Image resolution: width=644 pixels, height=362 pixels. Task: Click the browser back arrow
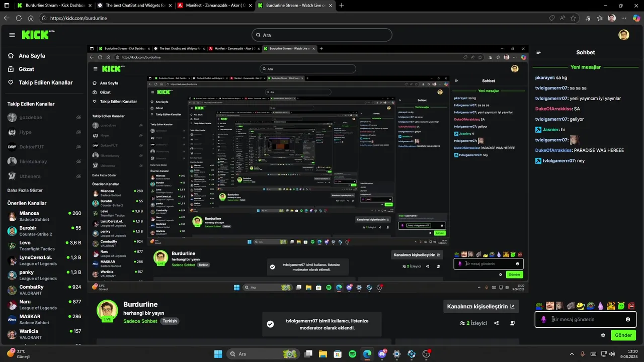click(7, 18)
